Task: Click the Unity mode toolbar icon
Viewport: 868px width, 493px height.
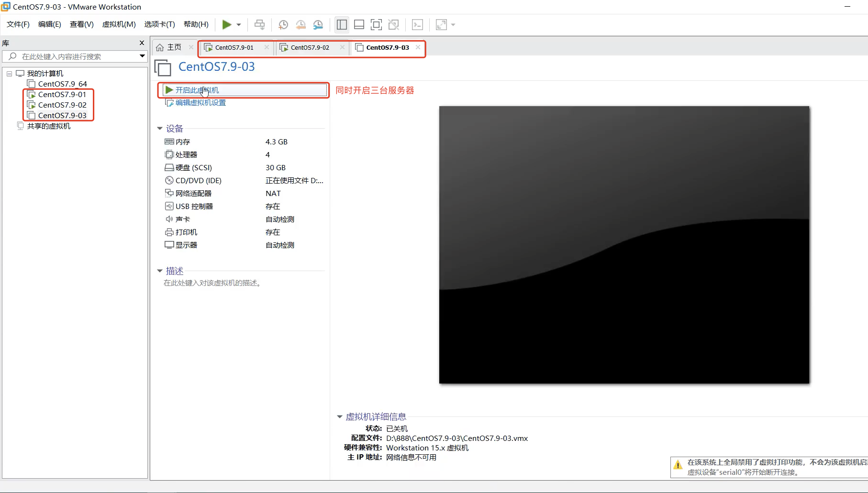Action: (394, 24)
